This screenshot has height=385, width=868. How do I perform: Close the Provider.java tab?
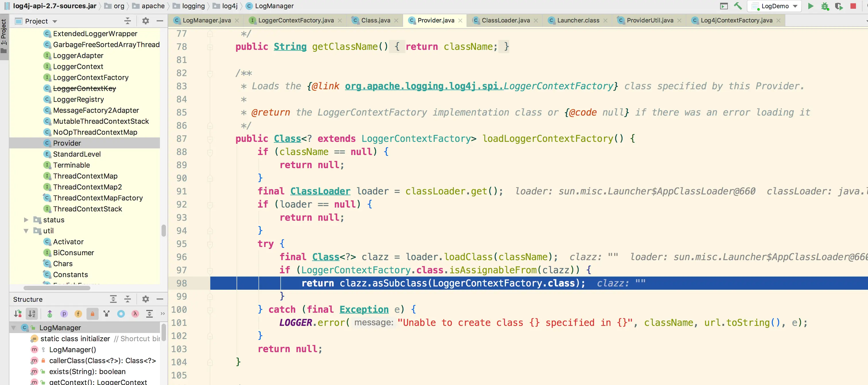460,21
